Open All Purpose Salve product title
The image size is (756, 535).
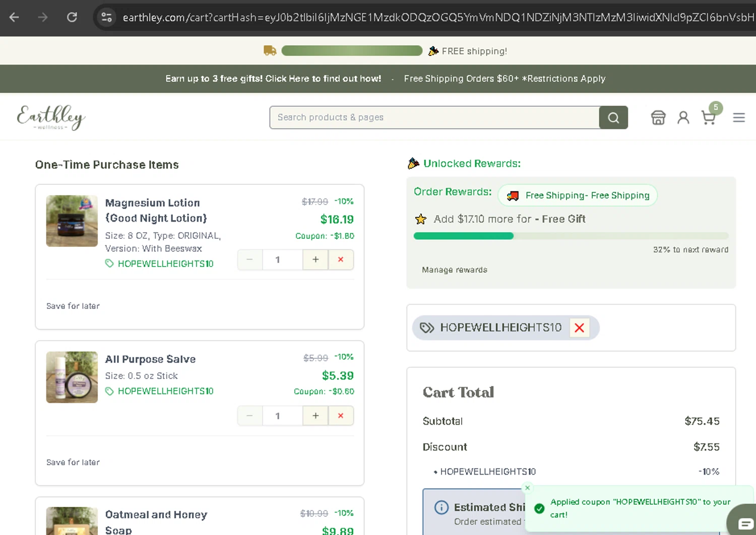click(x=150, y=359)
